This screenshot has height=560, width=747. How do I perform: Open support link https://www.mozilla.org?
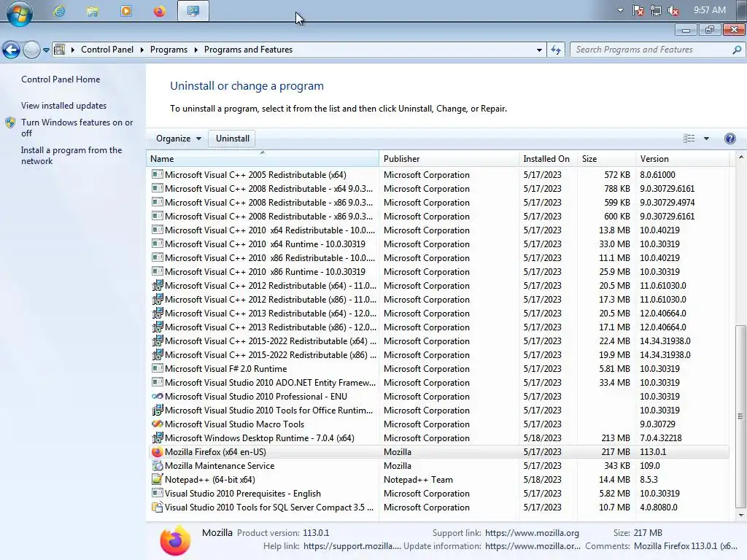532,533
